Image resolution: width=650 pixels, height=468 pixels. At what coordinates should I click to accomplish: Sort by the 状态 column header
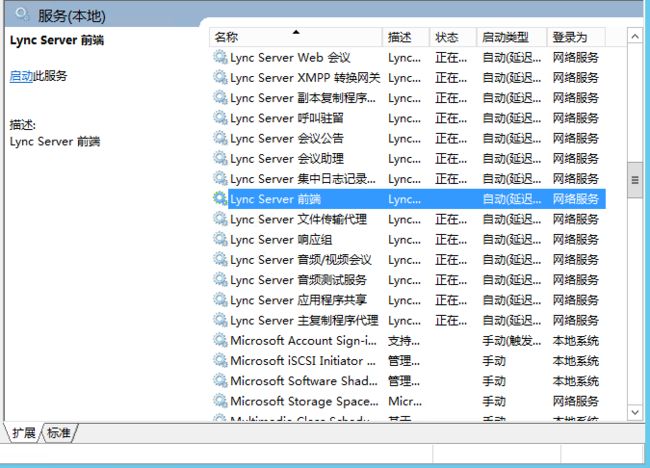coord(453,37)
